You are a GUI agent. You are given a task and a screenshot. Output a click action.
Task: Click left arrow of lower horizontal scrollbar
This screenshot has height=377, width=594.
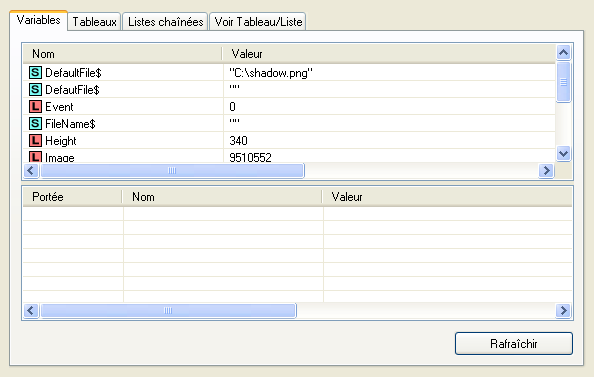pyautogui.click(x=31, y=311)
